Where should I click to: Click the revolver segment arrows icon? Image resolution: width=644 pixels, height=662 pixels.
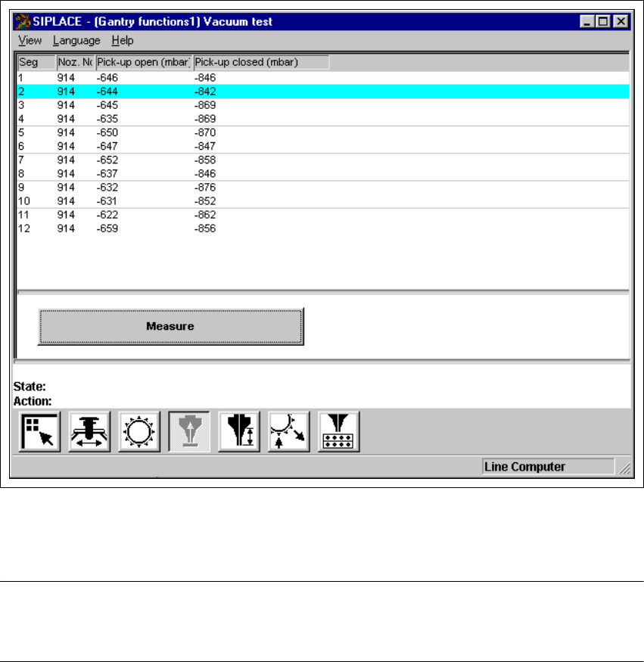click(x=289, y=431)
